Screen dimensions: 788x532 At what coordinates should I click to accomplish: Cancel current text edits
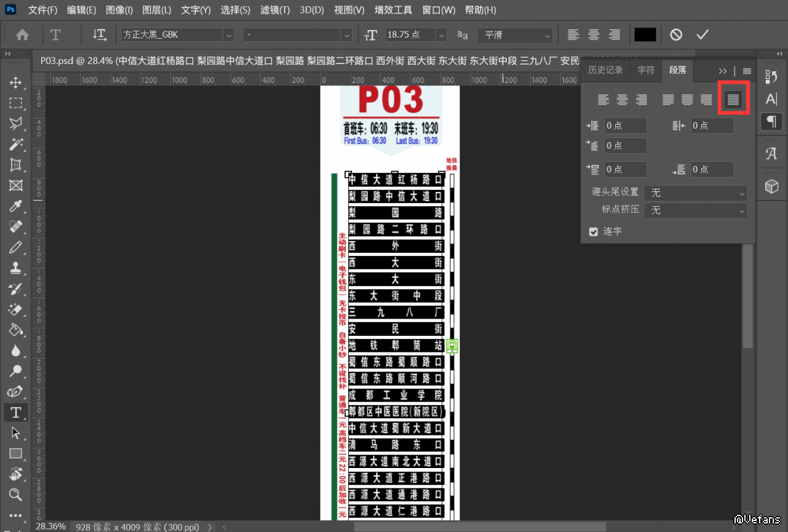pos(676,35)
